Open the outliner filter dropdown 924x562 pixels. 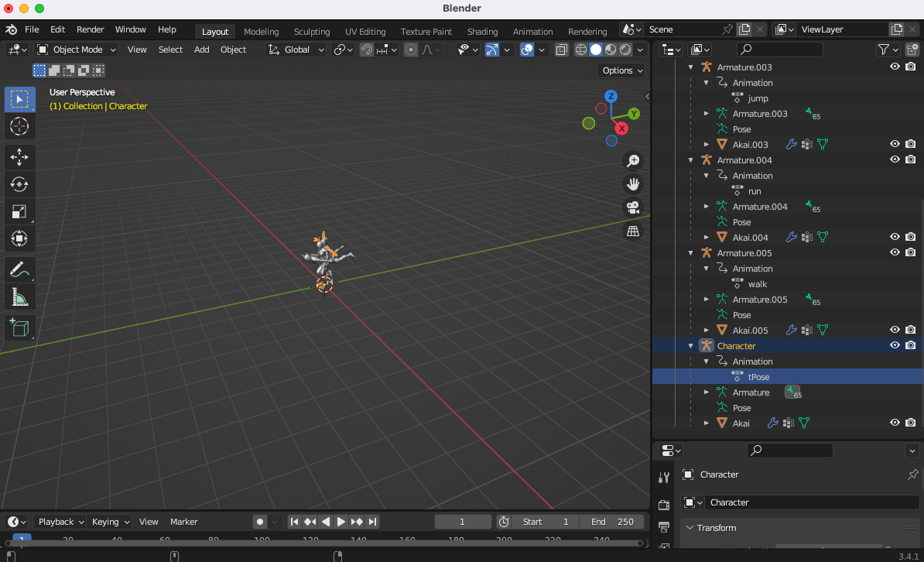click(x=888, y=50)
